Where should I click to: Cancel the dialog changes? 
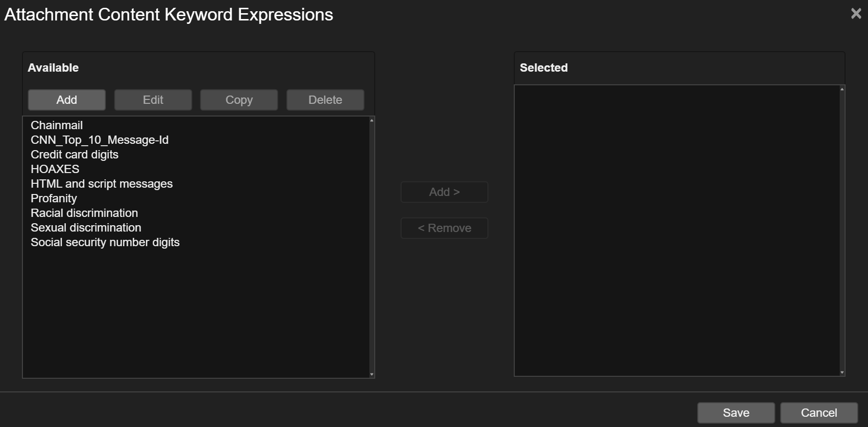(x=819, y=413)
